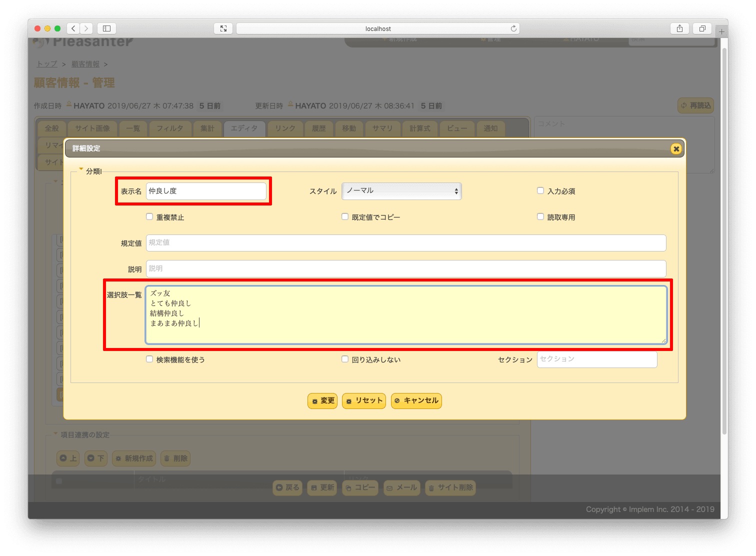The width and height of the screenshot is (756, 556).
Task: Check the 重複禁止 option
Action: tap(149, 216)
